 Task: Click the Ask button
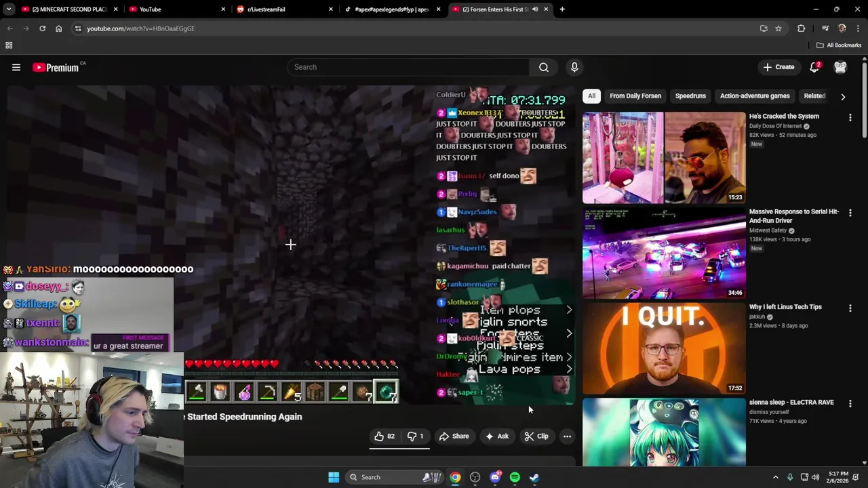[x=496, y=436]
